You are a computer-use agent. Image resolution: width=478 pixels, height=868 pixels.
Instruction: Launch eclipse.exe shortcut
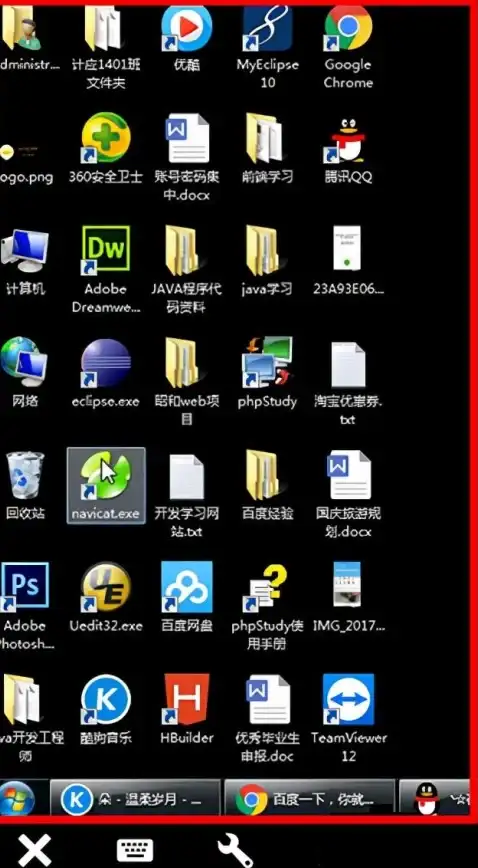point(106,364)
